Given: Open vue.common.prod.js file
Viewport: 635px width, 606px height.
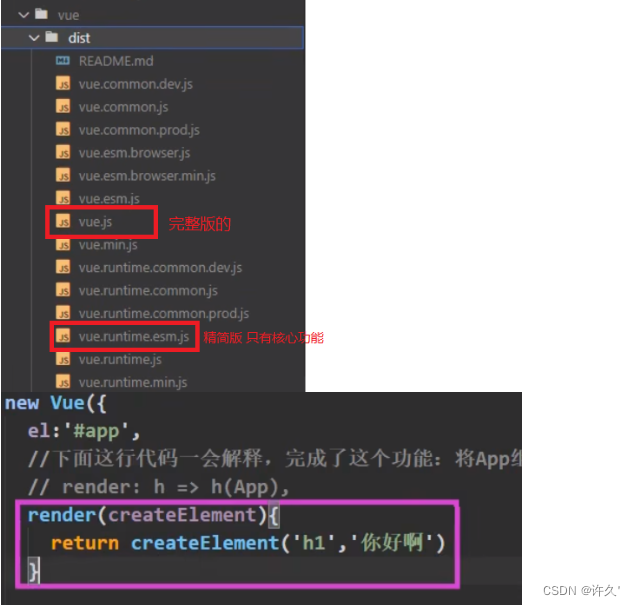Looking at the screenshot, I should 139,130.
